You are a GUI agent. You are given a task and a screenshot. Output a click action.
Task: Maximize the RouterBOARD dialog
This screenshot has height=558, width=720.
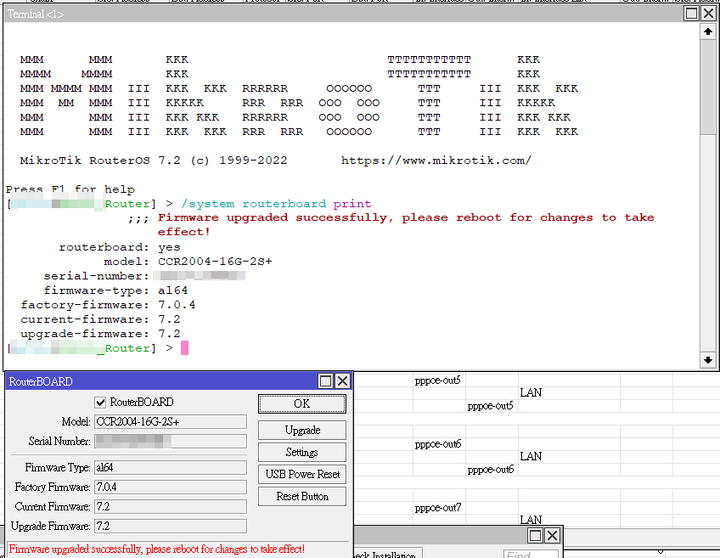click(x=326, y=381)
